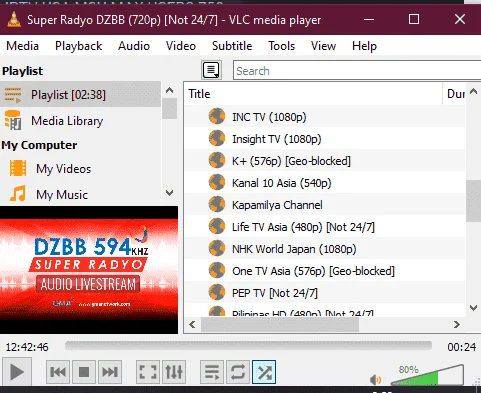
Task: Select PEP TV [Not 24/7] entry
Action: pos(325,293)
